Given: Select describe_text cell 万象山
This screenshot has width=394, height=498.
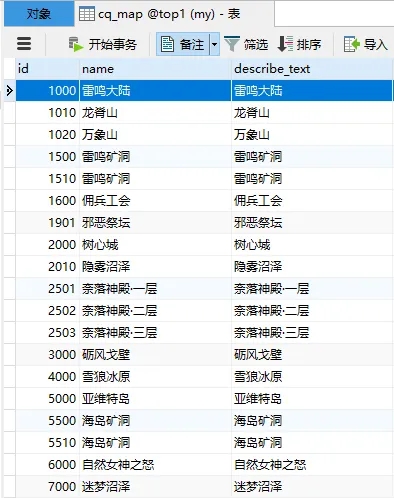Looking at the screenshot, I should [312, 135].
